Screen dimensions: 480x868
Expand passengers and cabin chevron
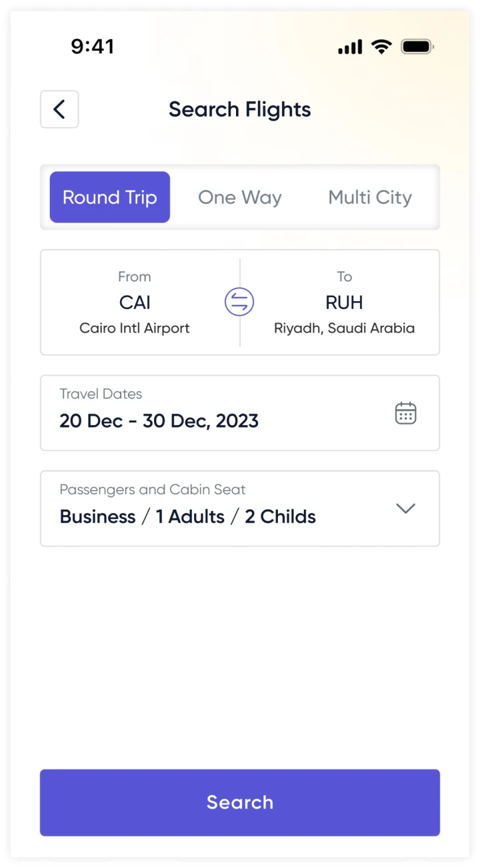(x=405, y=508)
